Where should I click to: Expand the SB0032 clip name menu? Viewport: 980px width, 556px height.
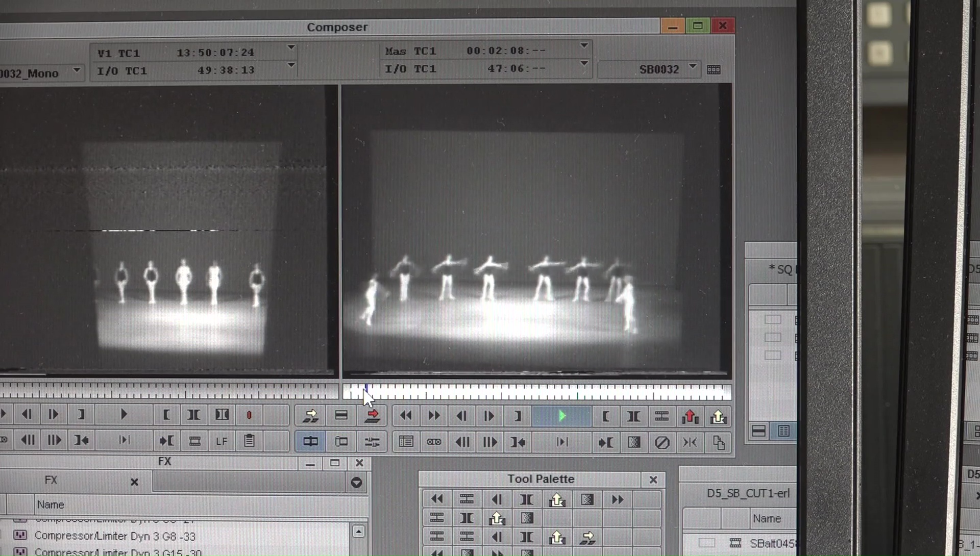693,66
